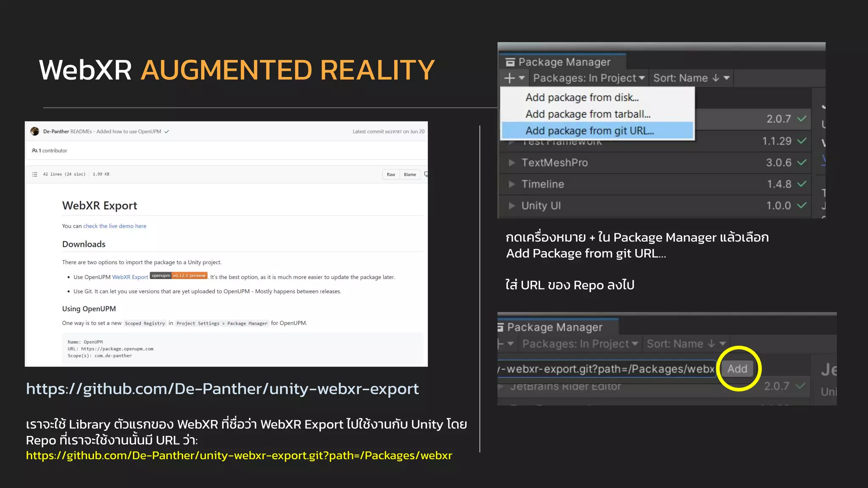Screen dimensions: 868x488
Task: Click the checkmark icon beside version 2.0.7 in top list
Action: click(801, 119)
